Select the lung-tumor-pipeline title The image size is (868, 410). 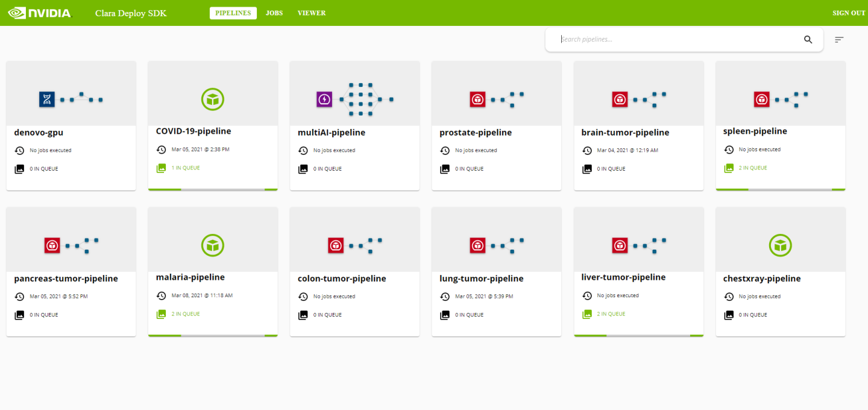[482, 279]
